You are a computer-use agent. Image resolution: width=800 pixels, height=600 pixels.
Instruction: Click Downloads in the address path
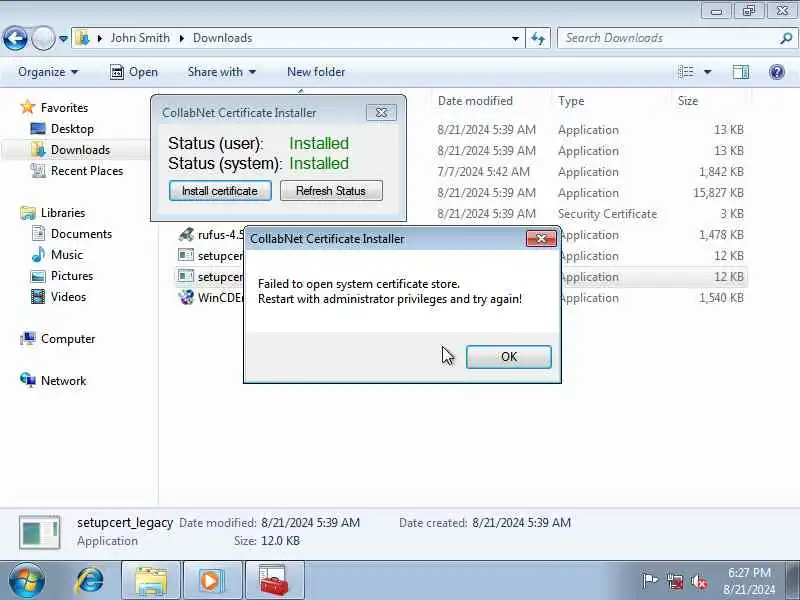(222, 38)
